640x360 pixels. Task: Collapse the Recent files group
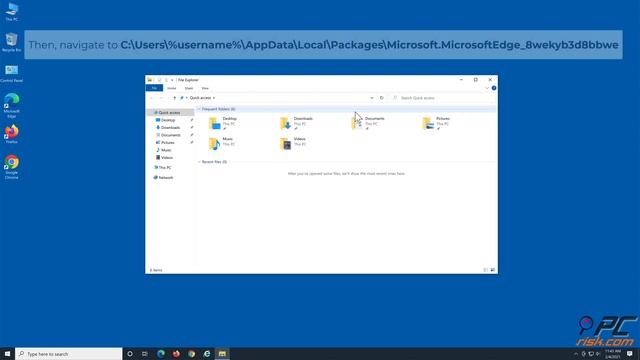pyautogui.click(x=199, y=162)
